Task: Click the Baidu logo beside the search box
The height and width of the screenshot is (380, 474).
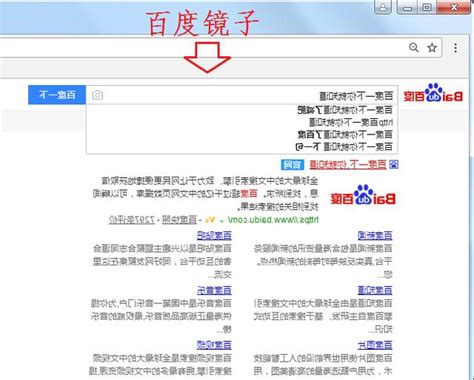Action: [433, 92]
